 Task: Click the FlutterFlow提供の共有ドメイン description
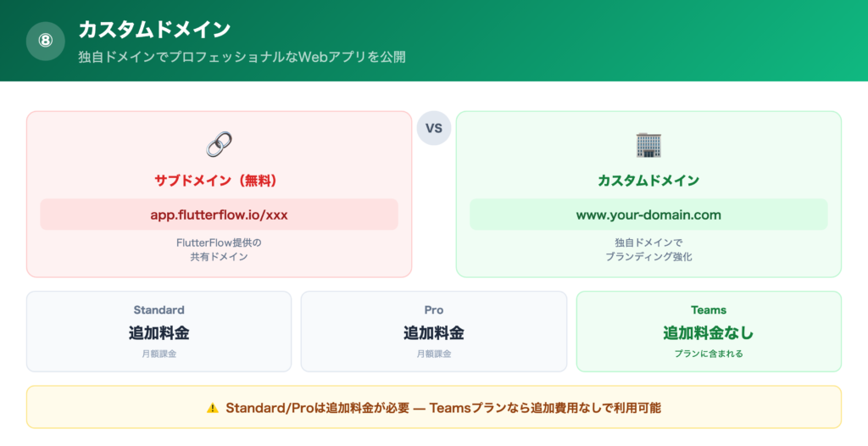(219, 249)
